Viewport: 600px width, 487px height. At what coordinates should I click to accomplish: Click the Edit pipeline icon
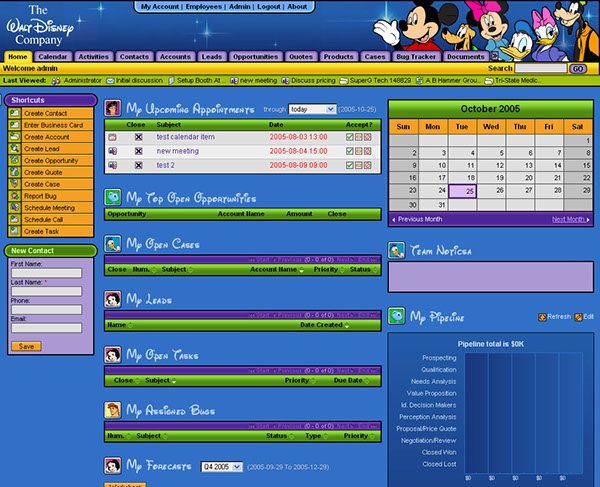pyautogui.click(x=578, y=317)
